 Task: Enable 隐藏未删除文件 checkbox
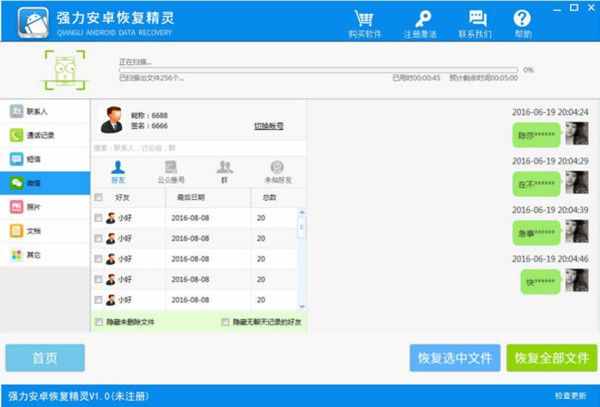[98, 322]
